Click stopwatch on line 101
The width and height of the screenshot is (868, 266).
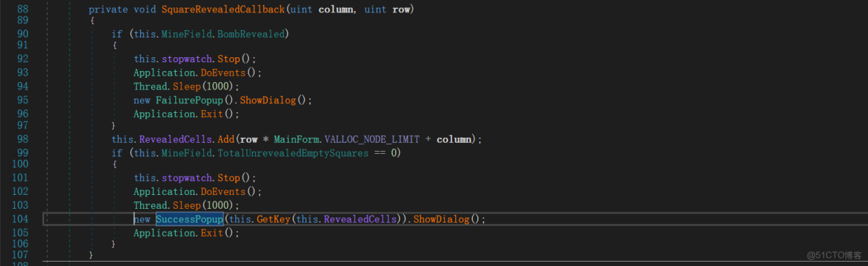[x=186, y=178]
